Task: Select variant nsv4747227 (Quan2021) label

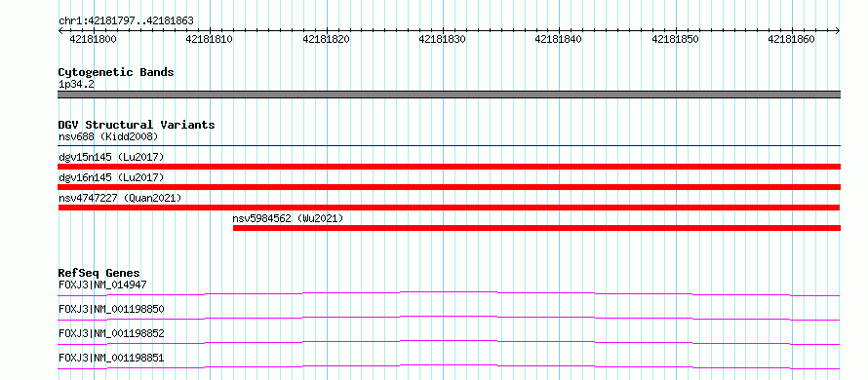Action: click(x=120, y=198)
